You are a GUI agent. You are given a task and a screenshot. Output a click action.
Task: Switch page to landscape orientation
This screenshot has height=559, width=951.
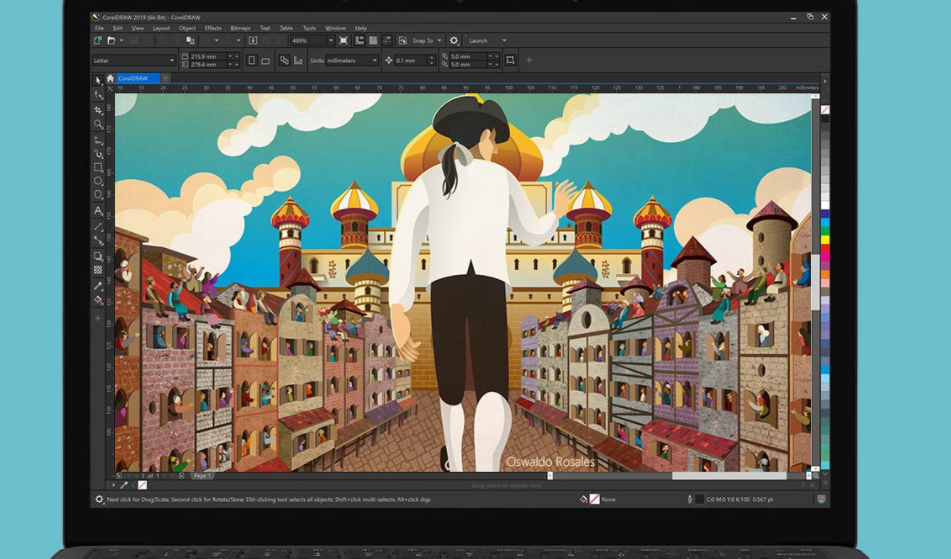[265, 61]
